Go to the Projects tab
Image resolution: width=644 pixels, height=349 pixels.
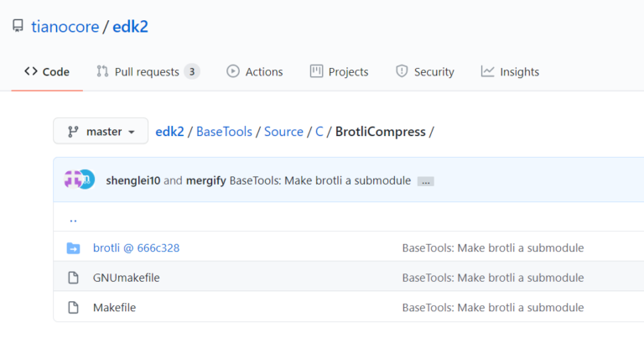click(x=340, y=72)
